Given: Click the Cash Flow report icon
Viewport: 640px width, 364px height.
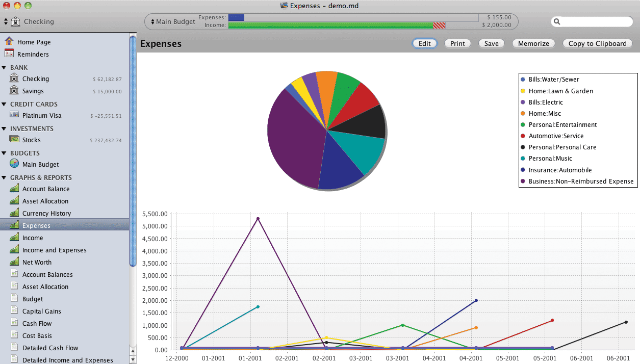Looking at the screenshot, I should point(14,323).
